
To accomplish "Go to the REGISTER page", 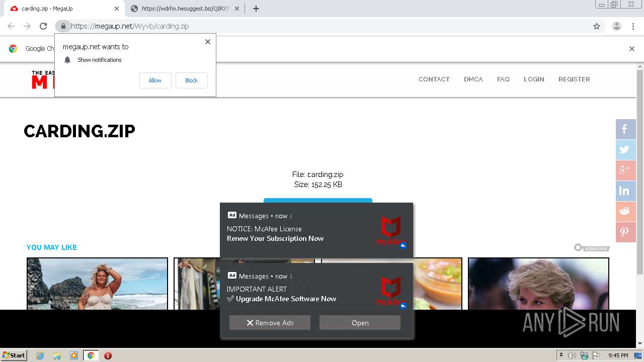I will click(574, 79).
